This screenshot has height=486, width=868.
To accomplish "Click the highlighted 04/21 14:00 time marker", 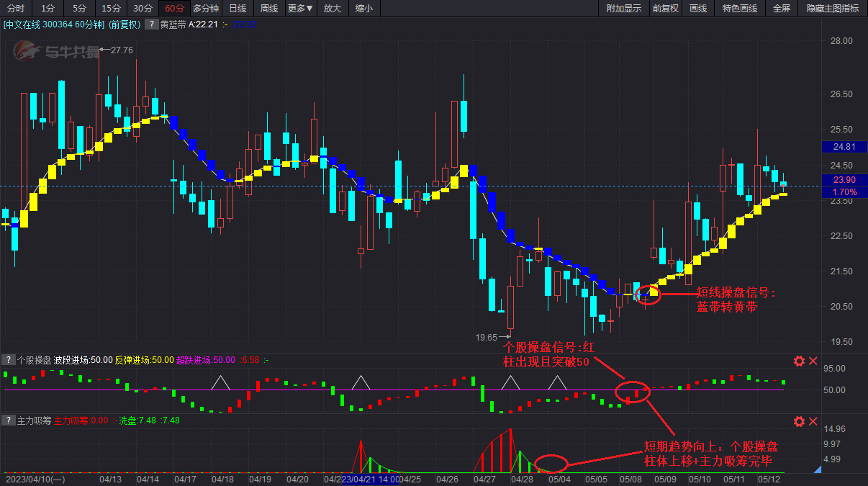I will [x=371, y=479].
